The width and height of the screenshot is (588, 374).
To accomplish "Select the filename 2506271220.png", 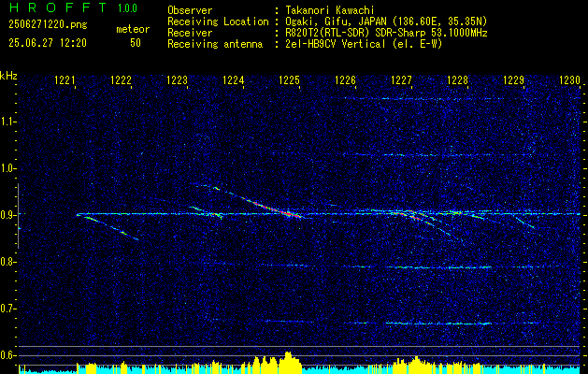I will (48, 24).
